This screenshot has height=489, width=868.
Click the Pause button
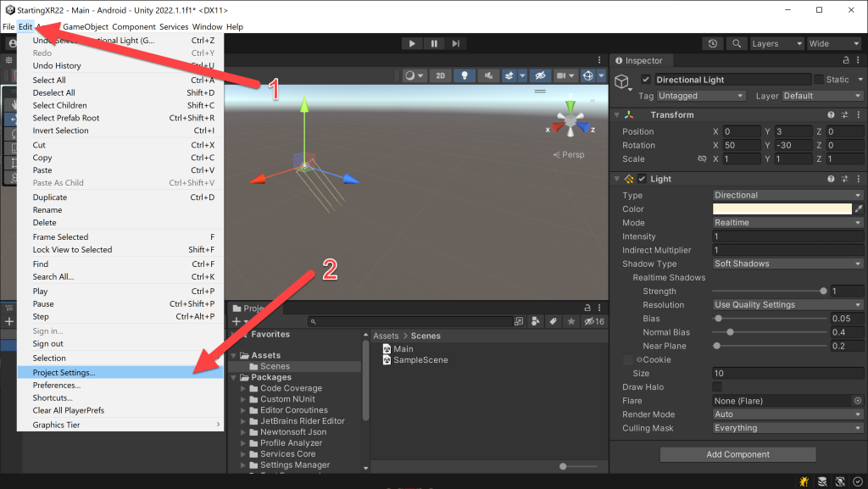pos(434,44)
